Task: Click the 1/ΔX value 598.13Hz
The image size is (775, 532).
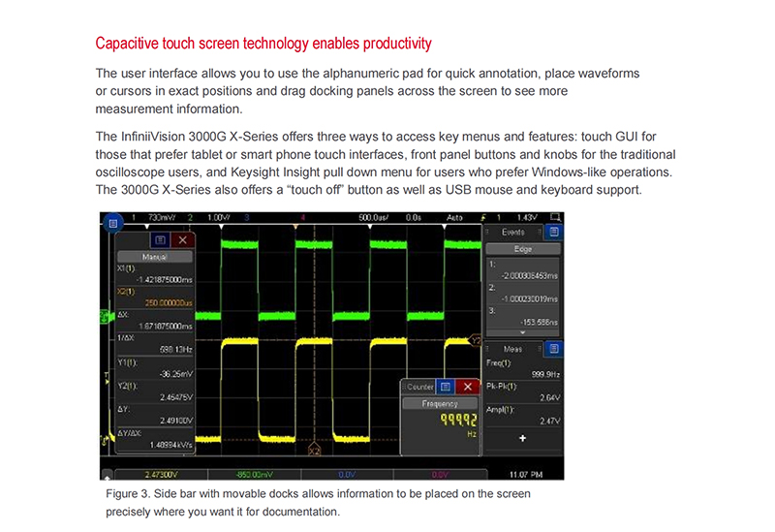Action: tap(176, 350)
